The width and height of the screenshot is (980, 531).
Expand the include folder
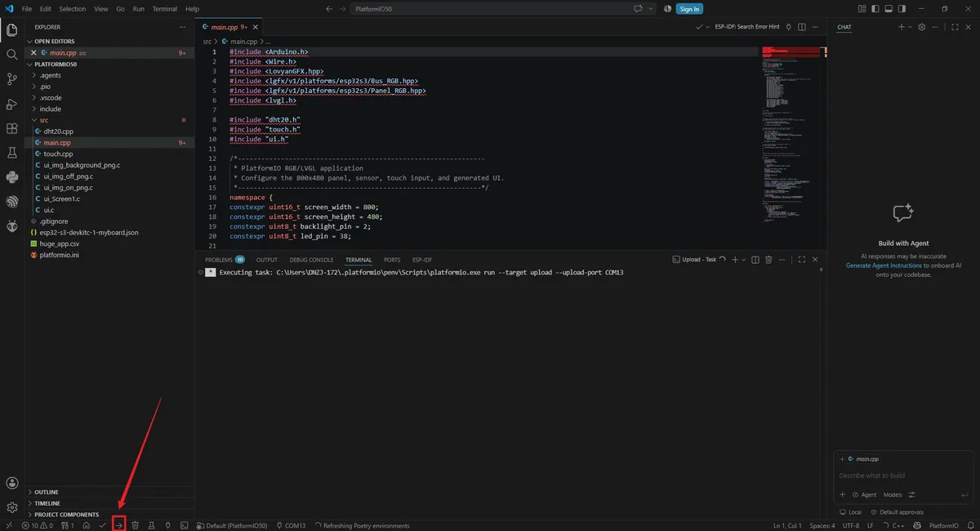pos(109,109)
